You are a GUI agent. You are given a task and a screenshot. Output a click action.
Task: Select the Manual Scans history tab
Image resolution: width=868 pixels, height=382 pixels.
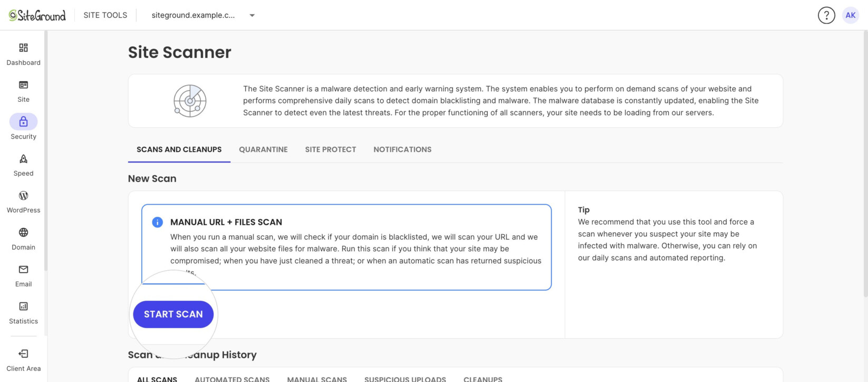click(317, 378)
